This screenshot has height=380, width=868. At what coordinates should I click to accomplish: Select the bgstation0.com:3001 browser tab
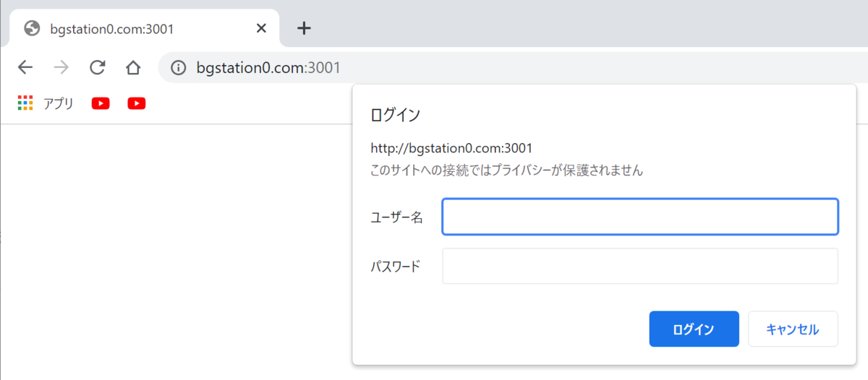coord(145,28)
